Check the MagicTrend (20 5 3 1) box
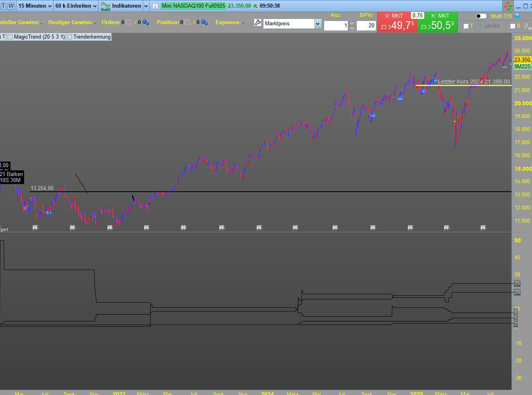The image size is (532, 395). (x=10, y=37)
